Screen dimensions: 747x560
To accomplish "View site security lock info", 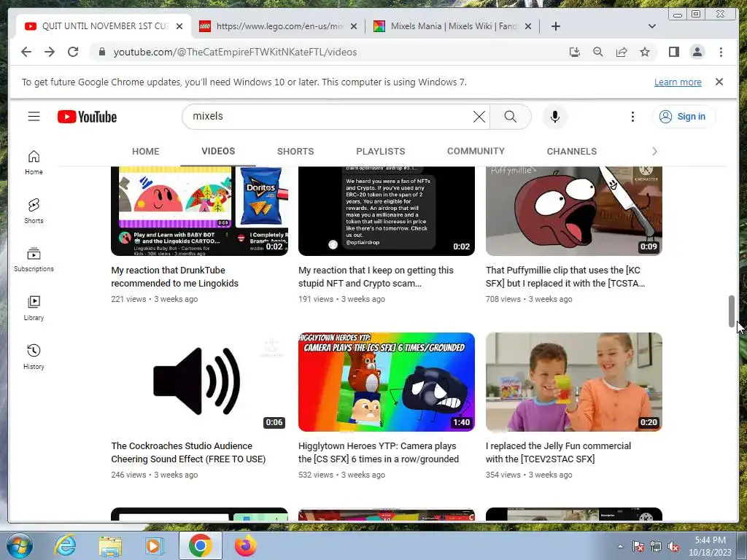I will point(101,52).
